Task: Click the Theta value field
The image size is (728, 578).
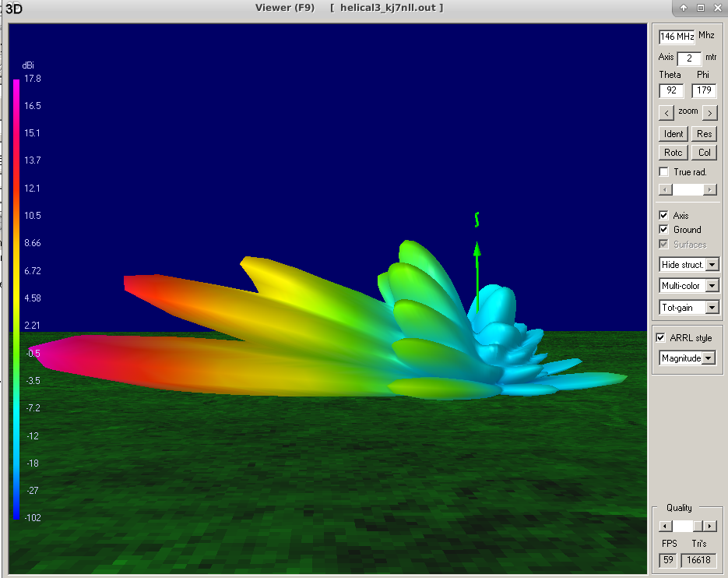Action: click(x=671, y=90)
